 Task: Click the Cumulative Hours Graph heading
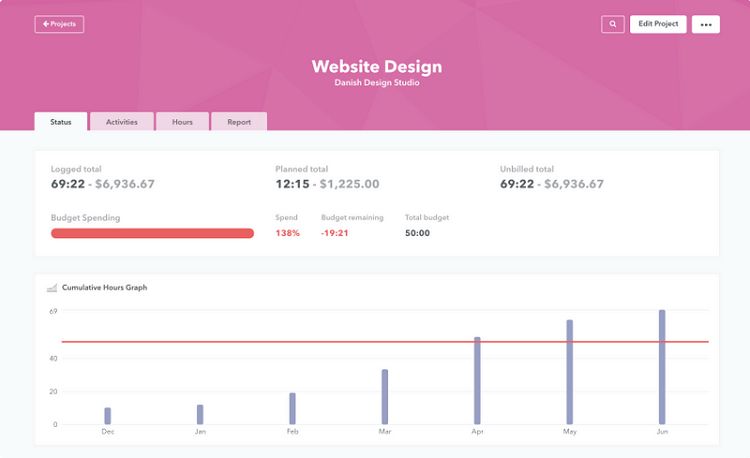(x=104, y=288)
